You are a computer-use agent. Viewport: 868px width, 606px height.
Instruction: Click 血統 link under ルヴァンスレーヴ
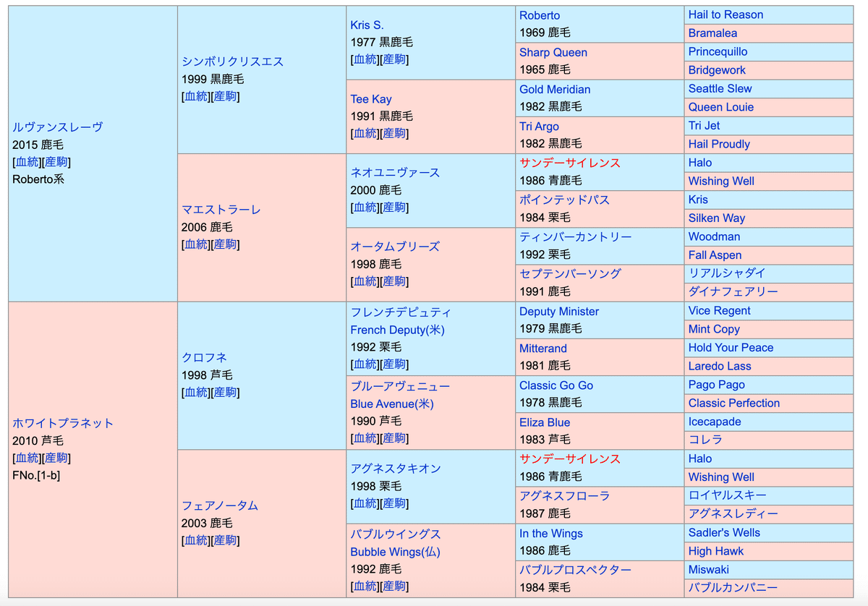pos(27,162)
